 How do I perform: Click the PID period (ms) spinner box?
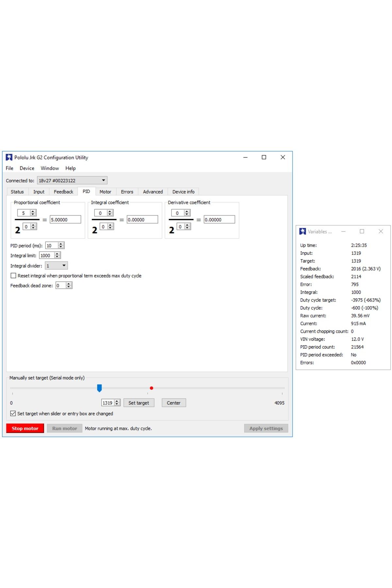pyautogui.click(x=55, y=245)
